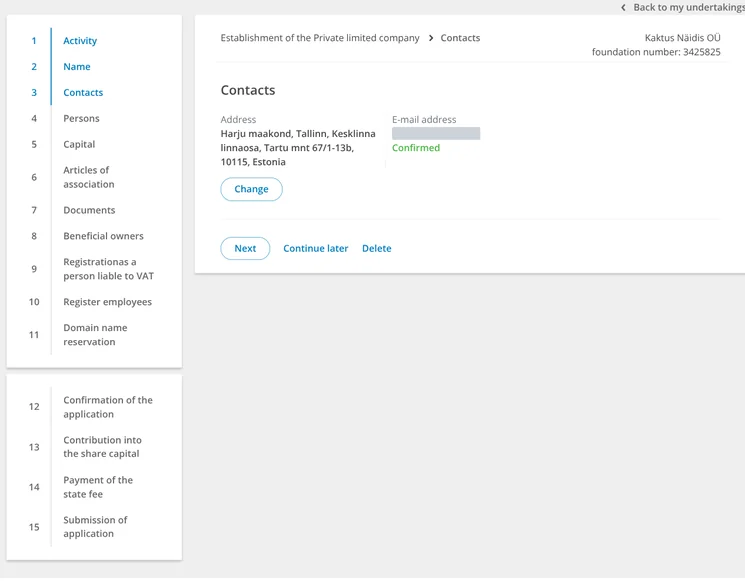Open the Persons step
Image resolution: width=745 pixels, height=581 pixels.
[x=81, y=118]
